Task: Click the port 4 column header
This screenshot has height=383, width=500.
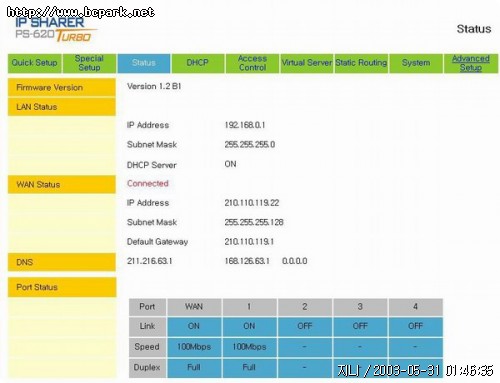Action: 415,307
